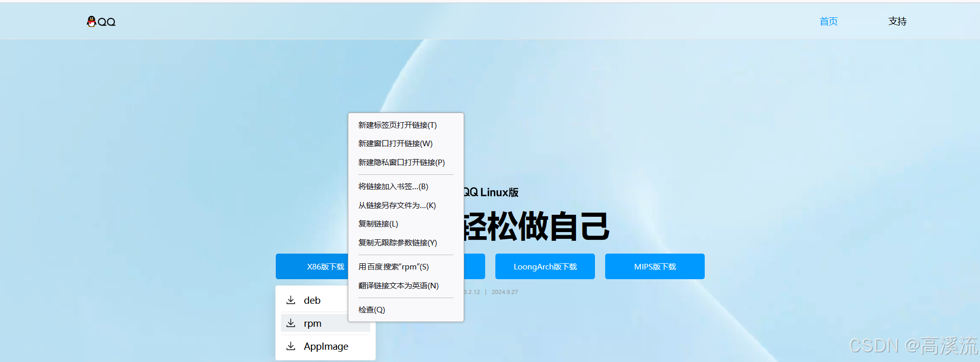
Task: Open the 首页 navigation link
Action: click(x=828, y=21)
